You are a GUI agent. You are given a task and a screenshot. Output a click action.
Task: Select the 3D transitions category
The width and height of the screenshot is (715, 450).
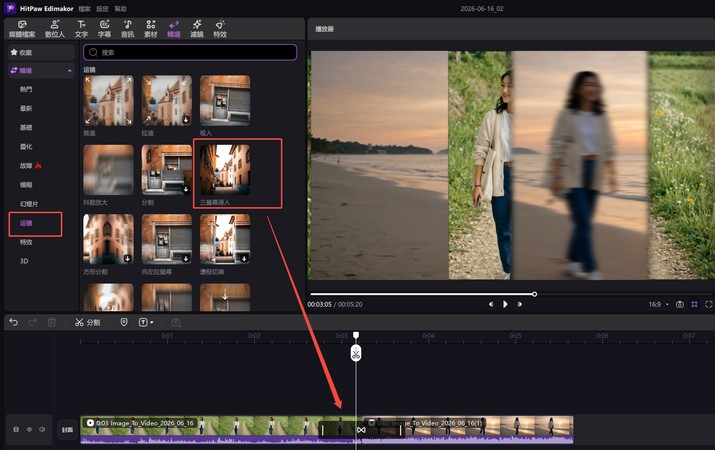(24, 261)
